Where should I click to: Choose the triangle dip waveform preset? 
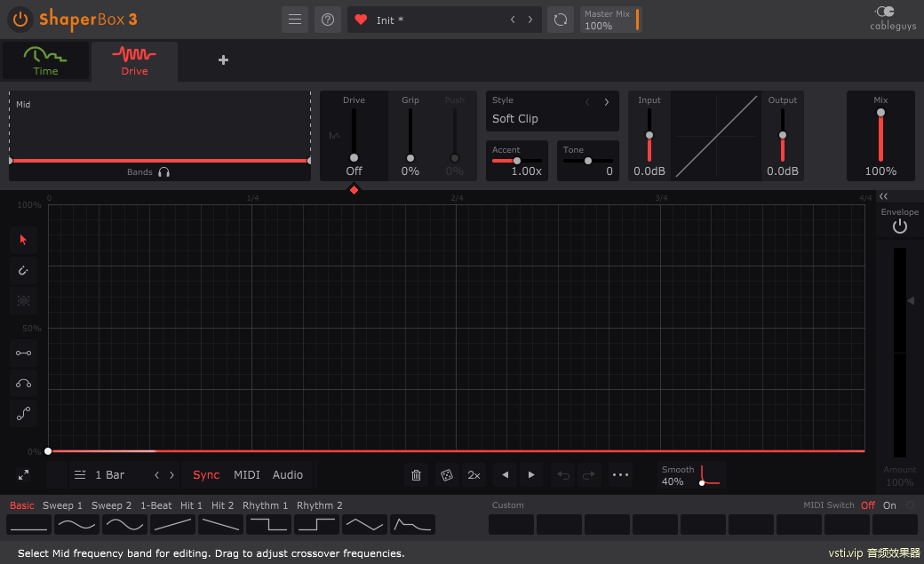tap(365, 525)
